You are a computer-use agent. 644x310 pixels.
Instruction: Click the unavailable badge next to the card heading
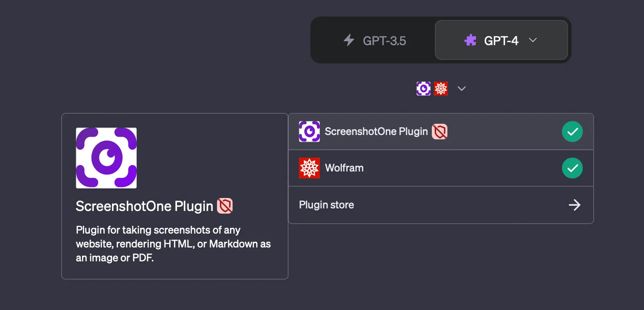coord(225,206)
